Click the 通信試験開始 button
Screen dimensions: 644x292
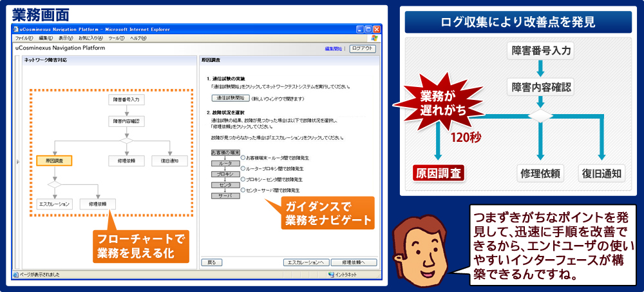(x=231, y=98)
